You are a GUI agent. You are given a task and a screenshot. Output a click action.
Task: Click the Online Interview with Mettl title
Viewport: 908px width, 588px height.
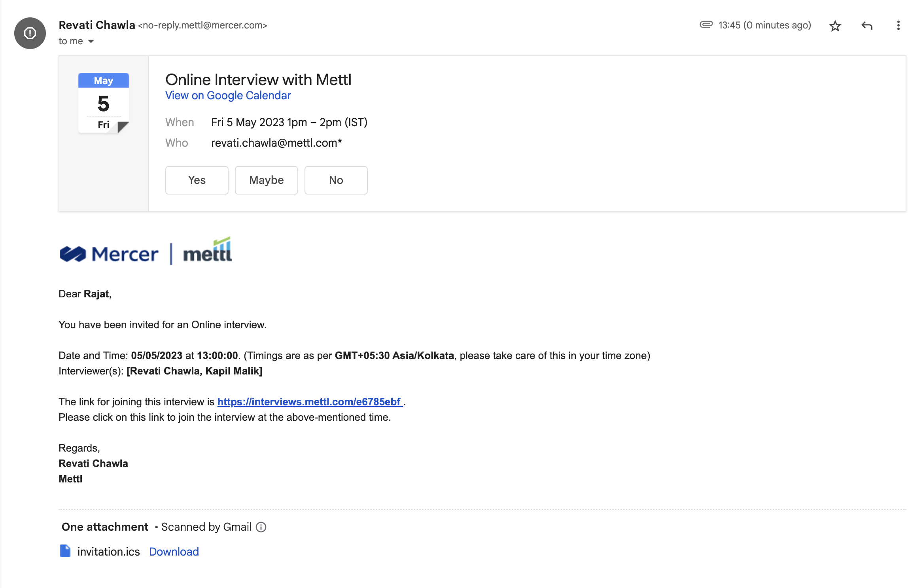click(x=258, y=79)
